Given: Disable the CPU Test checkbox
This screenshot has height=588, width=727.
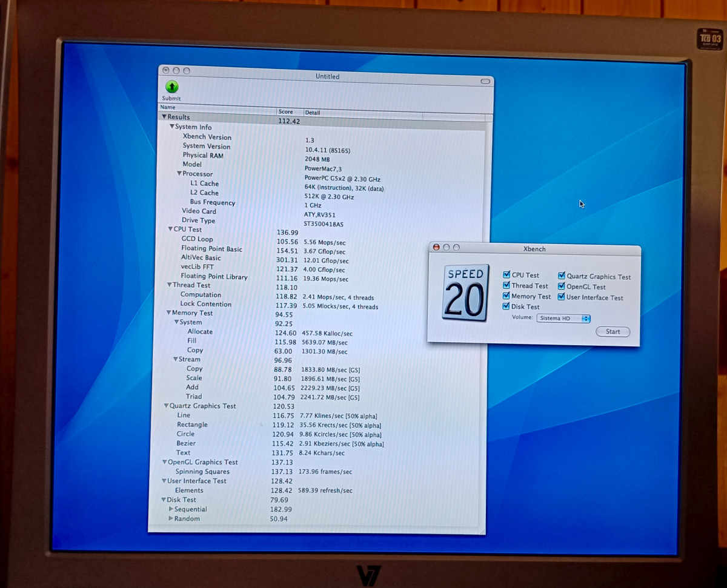Looking at the screenshot, I should 506,275.
